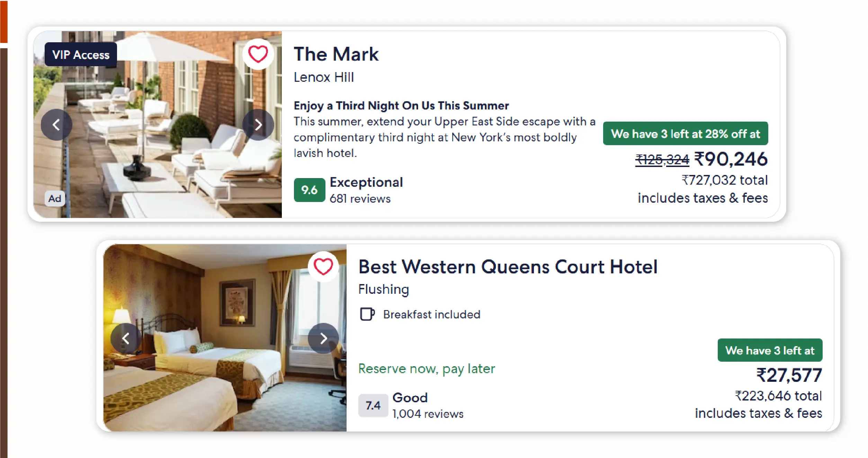Advance to next Best Western room photo
This screenshot has height=458, width=868.
[323, 338]
